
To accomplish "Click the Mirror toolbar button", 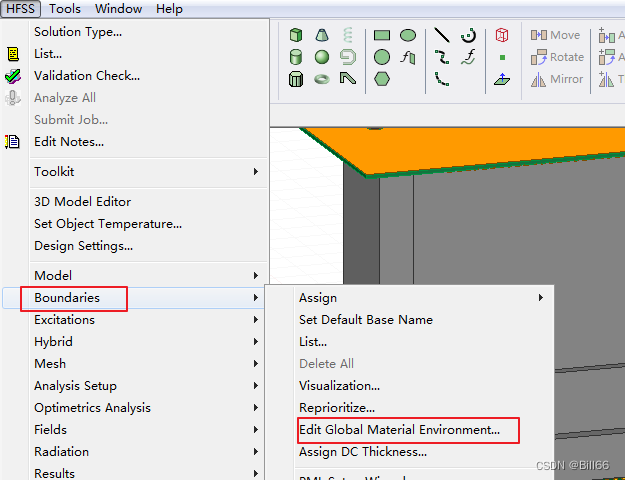I will [x=557, y=79].
